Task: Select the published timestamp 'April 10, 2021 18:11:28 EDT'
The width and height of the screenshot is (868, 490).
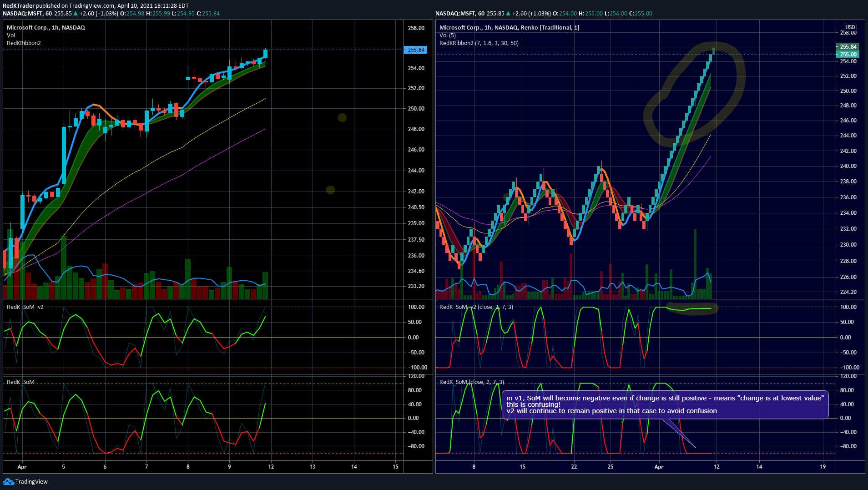Action: (153, 6)
